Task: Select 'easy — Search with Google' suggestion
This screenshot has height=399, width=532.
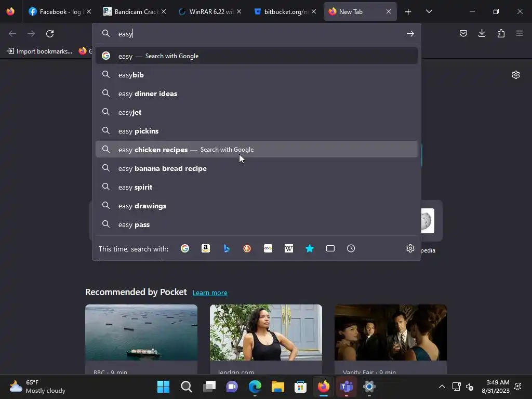Action: point(257,56)
